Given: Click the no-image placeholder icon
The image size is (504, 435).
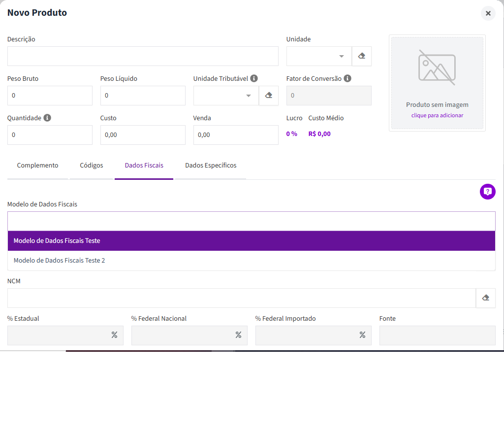Looking at the screenshot, I should pos(437,67).
